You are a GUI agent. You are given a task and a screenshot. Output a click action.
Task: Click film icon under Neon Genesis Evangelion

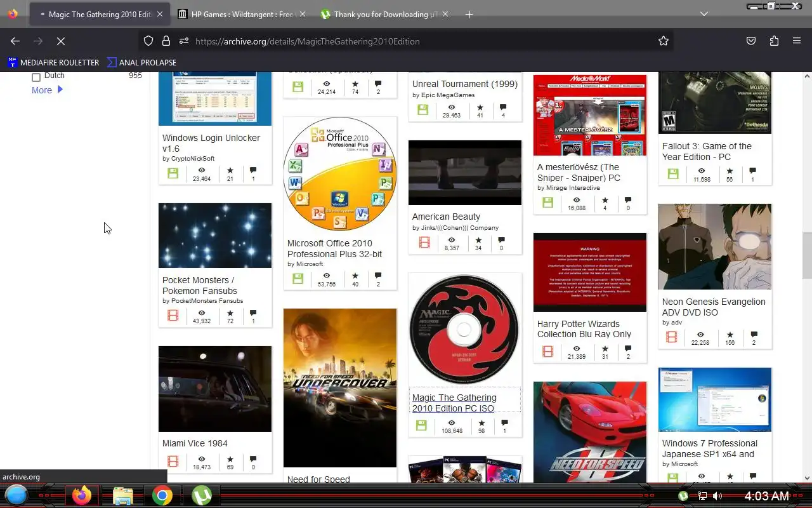click(671, 337)
